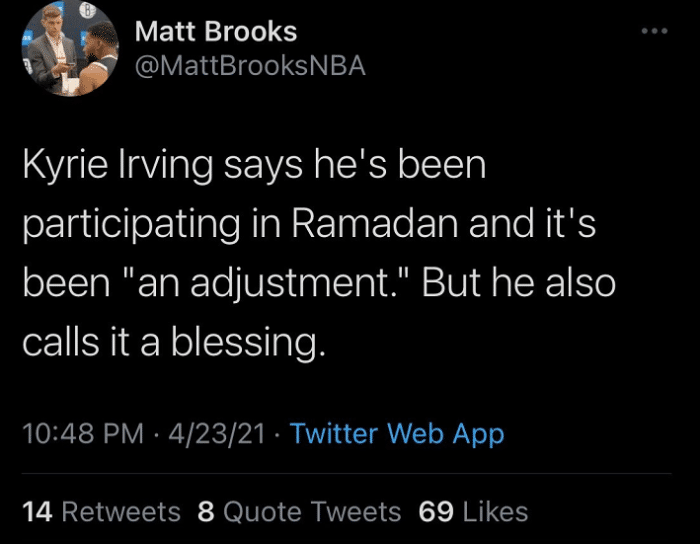
Task: Open the Twitter Web App source link
Action: coord(397,434)
